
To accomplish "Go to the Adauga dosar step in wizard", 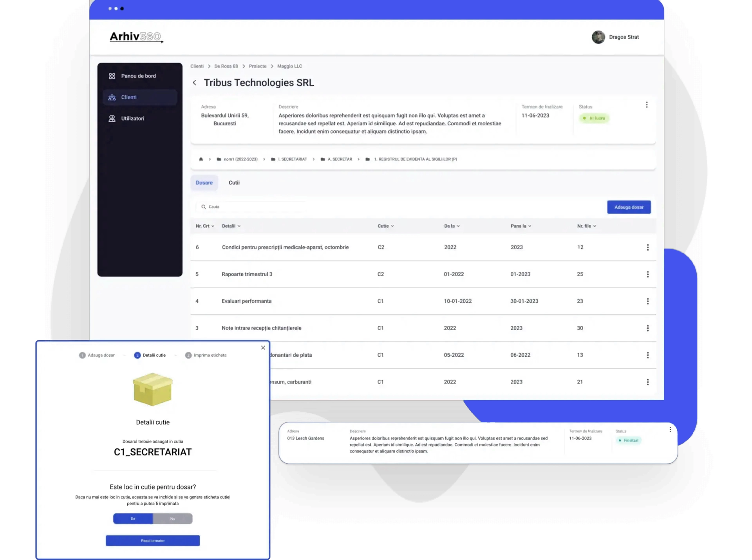I will tap(97, 356).
